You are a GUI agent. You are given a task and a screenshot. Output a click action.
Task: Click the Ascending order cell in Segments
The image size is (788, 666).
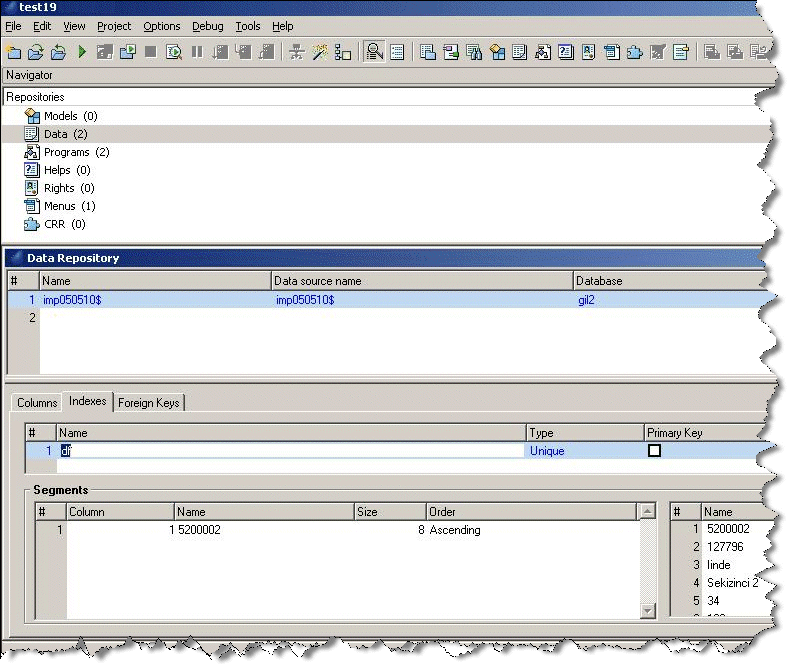455,530
